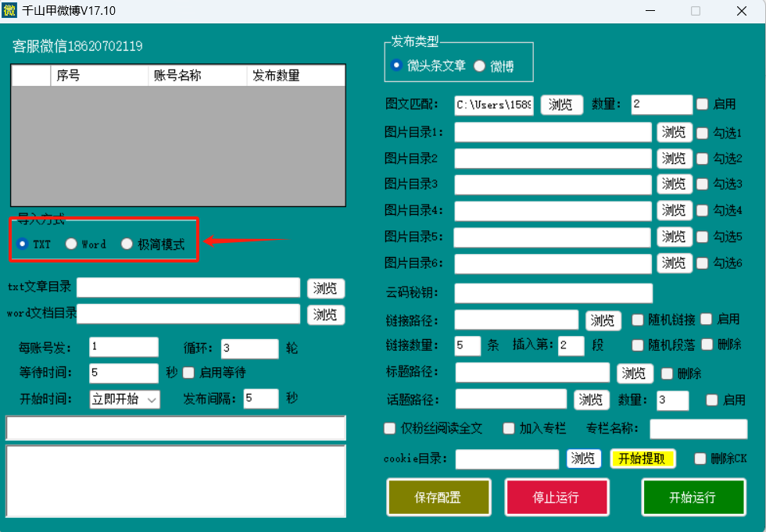Tick the 勾选4 checkbox

(x=703, y=210)
